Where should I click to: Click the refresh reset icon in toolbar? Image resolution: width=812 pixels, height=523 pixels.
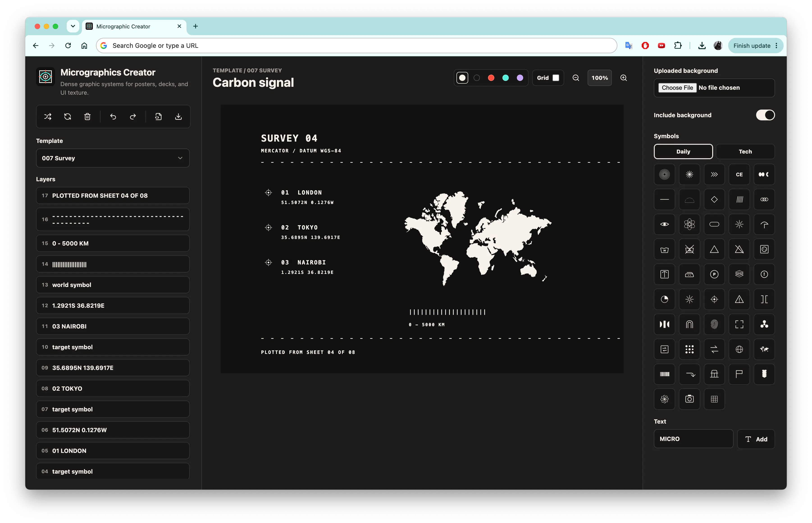[68, 117]
